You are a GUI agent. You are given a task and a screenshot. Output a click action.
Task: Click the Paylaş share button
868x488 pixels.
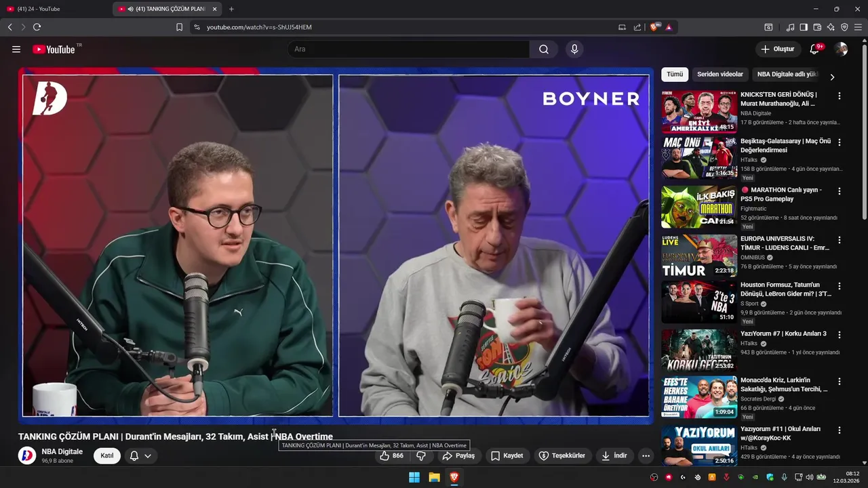pyautogui.click(x=459, y=455)
